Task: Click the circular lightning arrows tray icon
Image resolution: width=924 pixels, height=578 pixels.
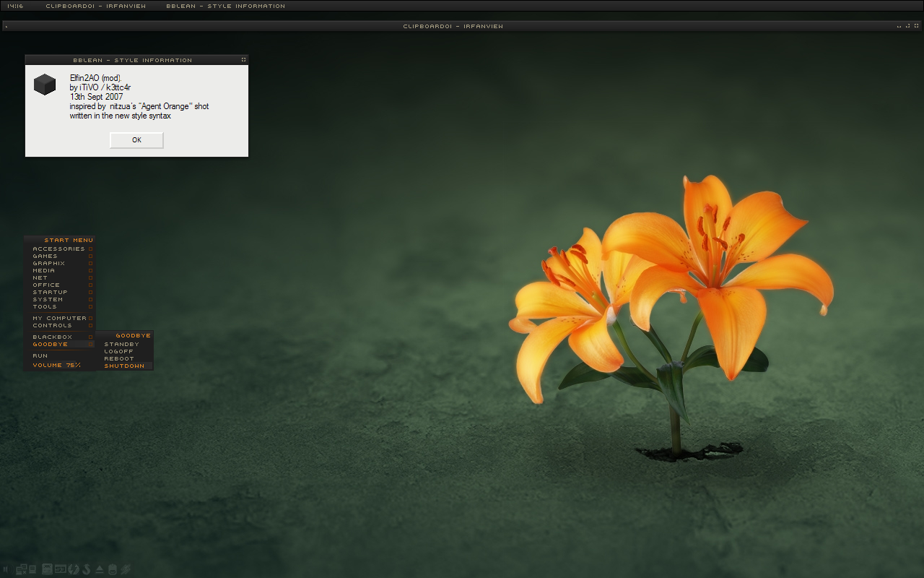Action: point(74,569)
